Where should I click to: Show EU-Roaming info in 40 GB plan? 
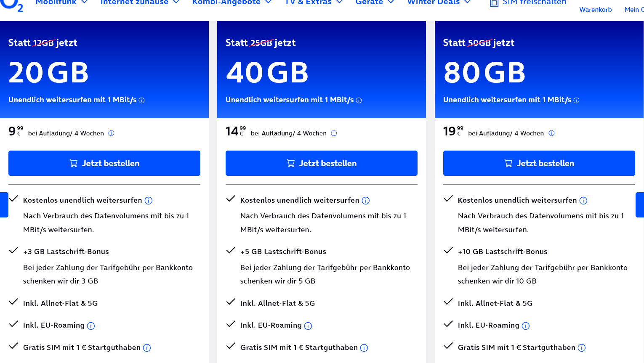pyautogui.click(x=308, y=326)
